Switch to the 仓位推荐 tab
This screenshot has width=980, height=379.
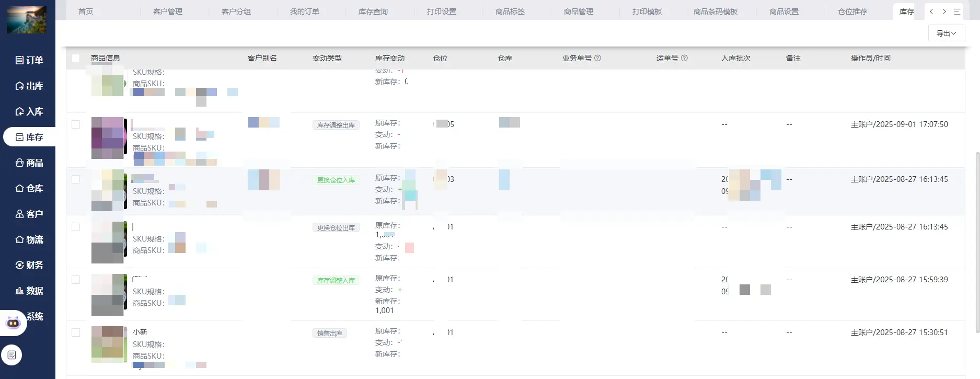tap(852, 12)
